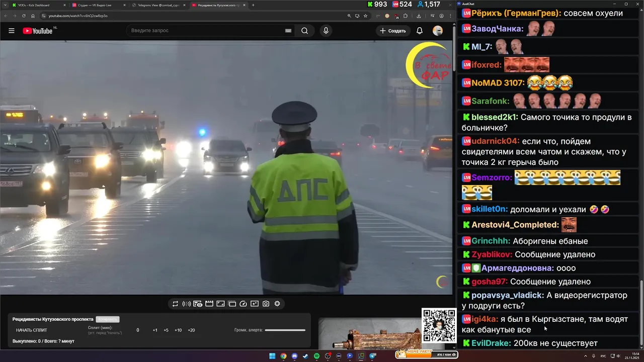Image resolution: width=644 pixels, height=362 pixels.
Task: Open the browser extensions puzzle icon
Action: click(406, 16)
